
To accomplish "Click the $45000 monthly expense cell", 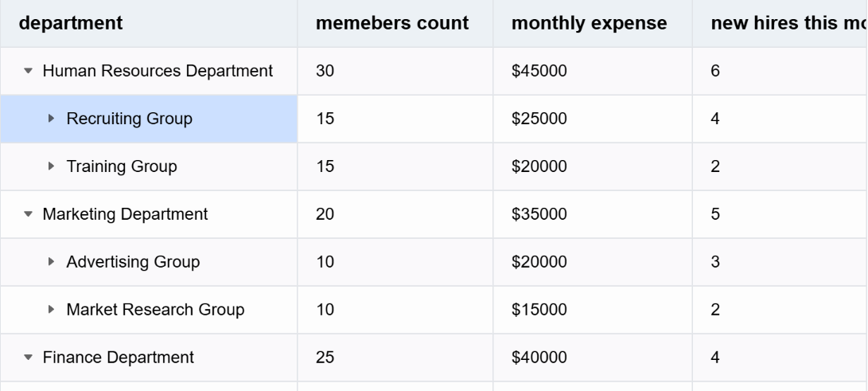I will click(539, 71).
